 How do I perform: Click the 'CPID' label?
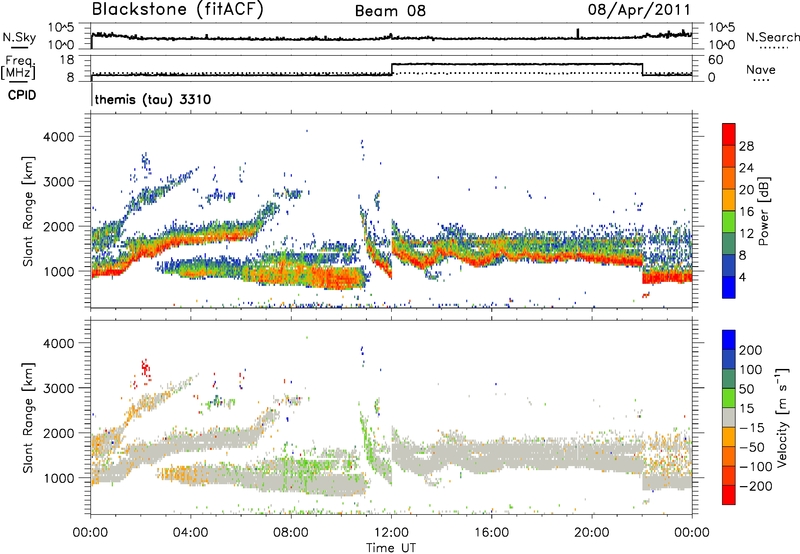[x=22, y=95]
